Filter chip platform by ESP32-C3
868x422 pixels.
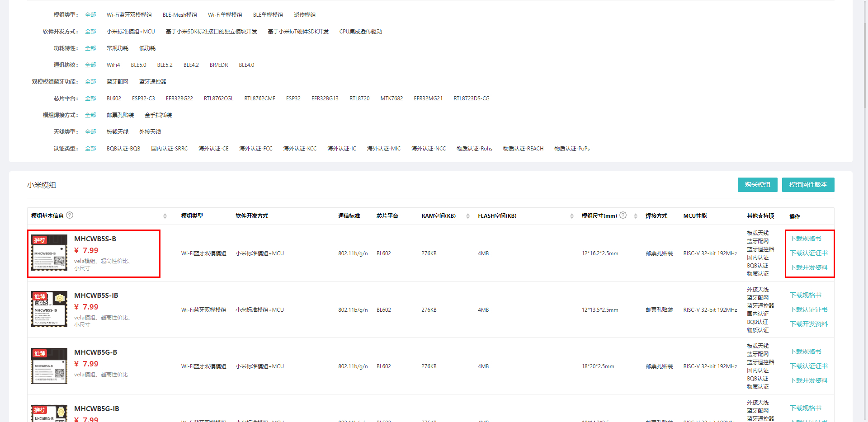tap(143, 98)
